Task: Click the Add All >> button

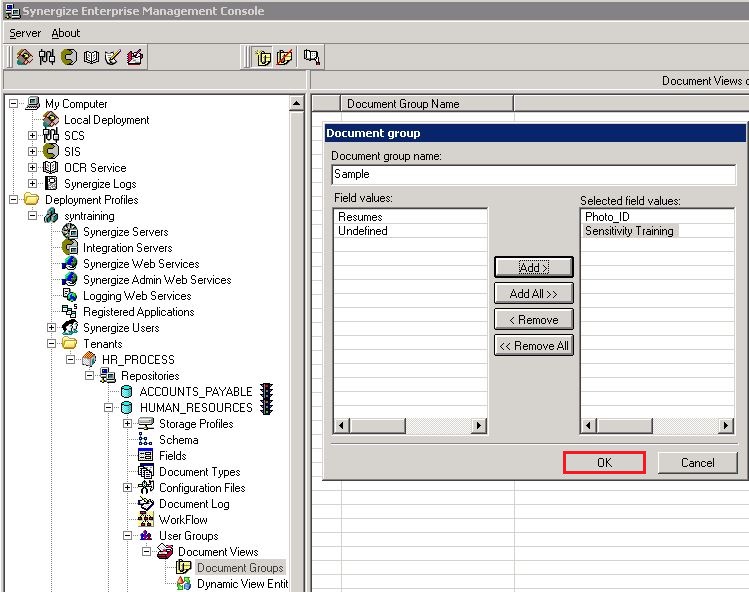Action: pyautogui.click(x=534, y=293)
